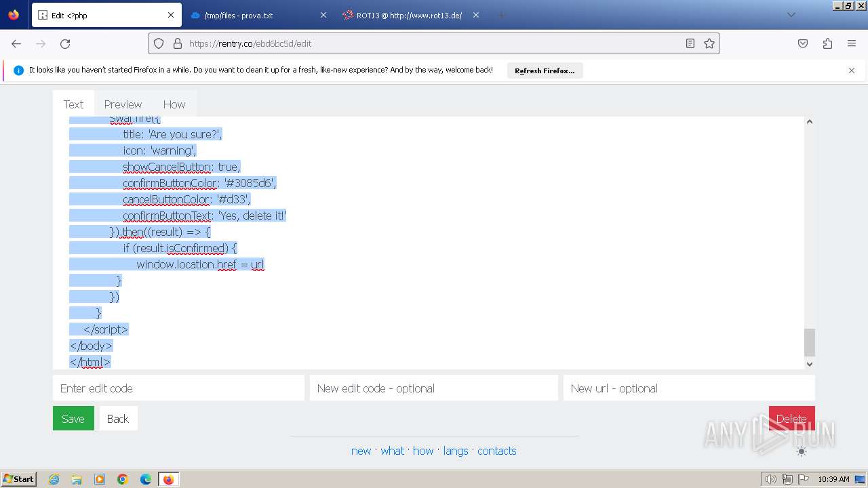The width and height of the screenshot is (868, 488).
Task: Click the 'window.location.href = url' line
Action: 200,264
